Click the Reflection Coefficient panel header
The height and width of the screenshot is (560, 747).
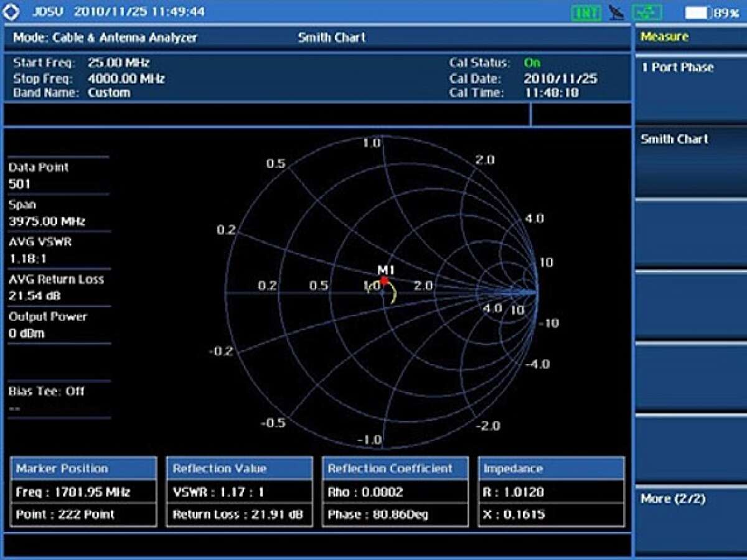point(395,469)
